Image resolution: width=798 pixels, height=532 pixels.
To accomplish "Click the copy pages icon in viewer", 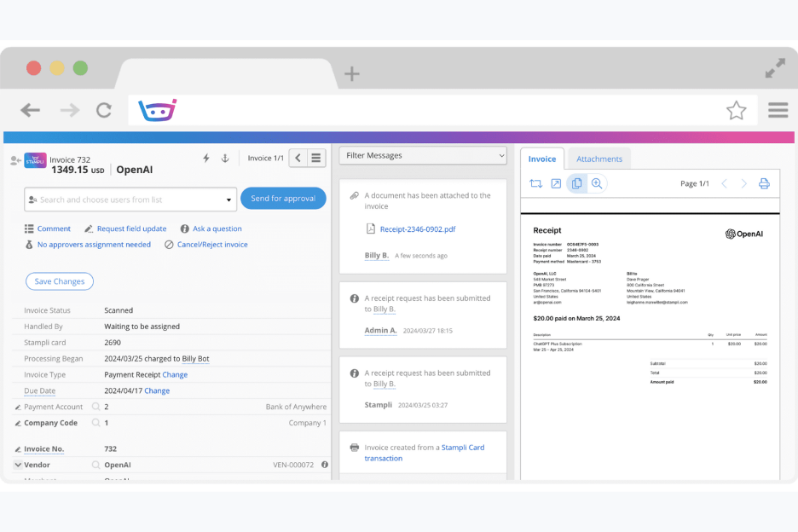I will (576, 184).
